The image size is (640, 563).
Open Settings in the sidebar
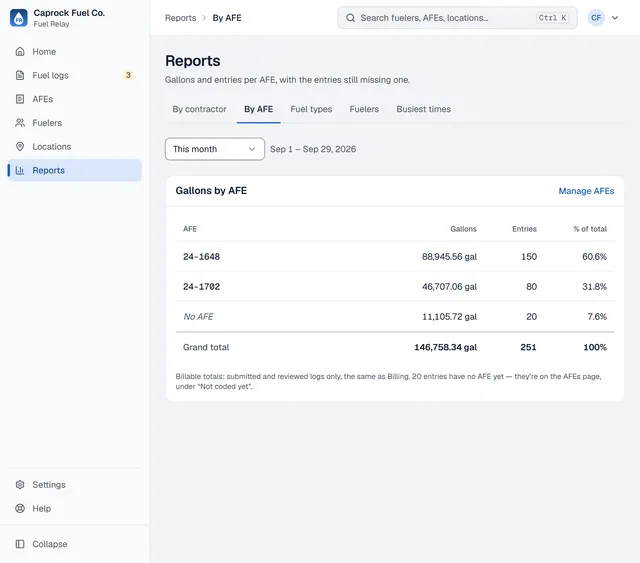coord(75,485)
